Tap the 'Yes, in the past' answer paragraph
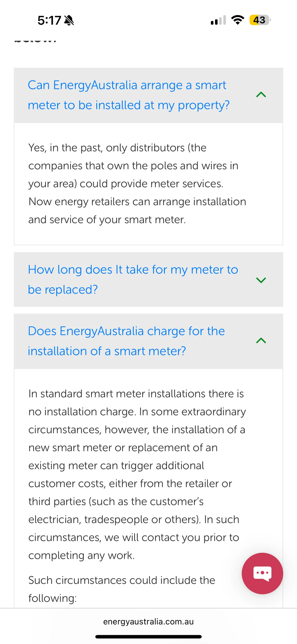This screenshot has height=644, width=297. [x=137, y=184]
